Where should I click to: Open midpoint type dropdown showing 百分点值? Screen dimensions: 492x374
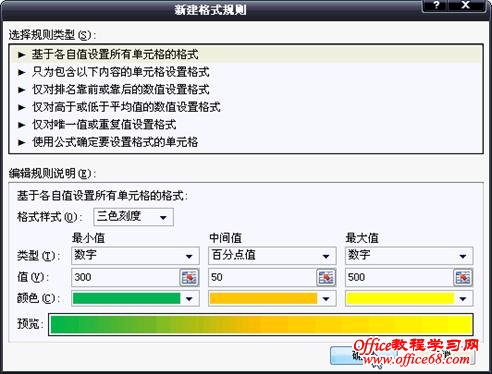click(272, 256)
